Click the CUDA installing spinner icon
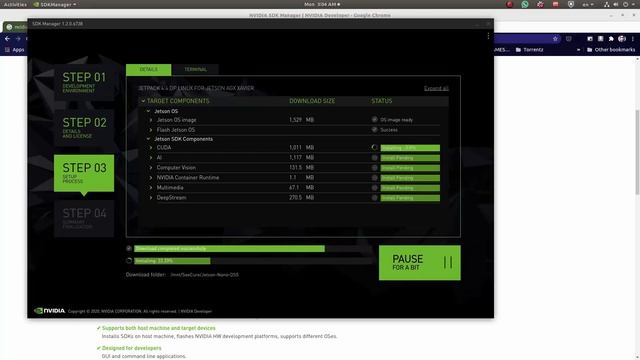Screen dimensions: 640x360 point(374,147)
